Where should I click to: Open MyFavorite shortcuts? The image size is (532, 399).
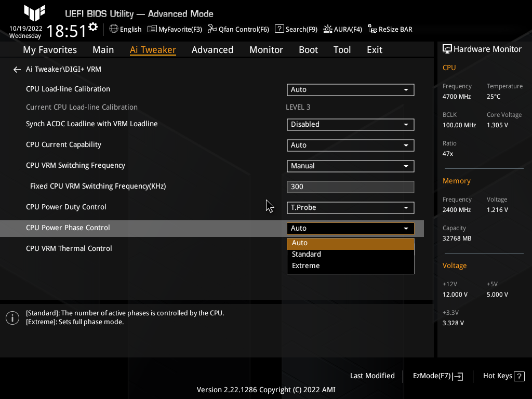click(175, 29)
